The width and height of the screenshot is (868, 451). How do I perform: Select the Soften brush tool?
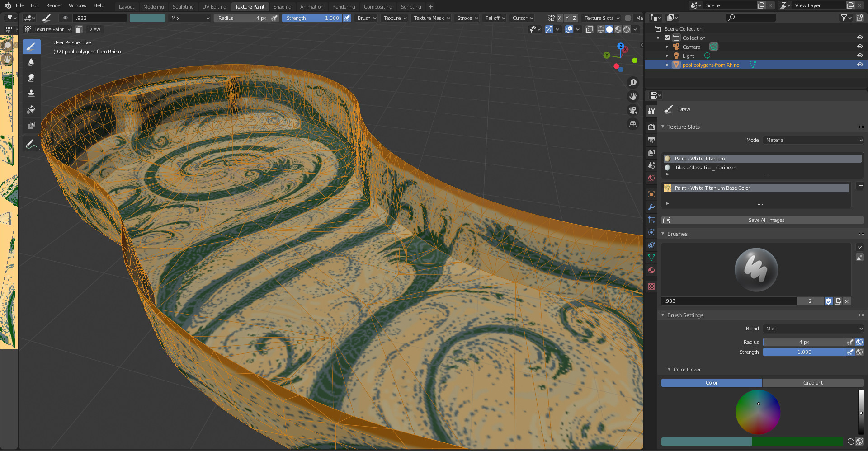[x=31, y=62]
